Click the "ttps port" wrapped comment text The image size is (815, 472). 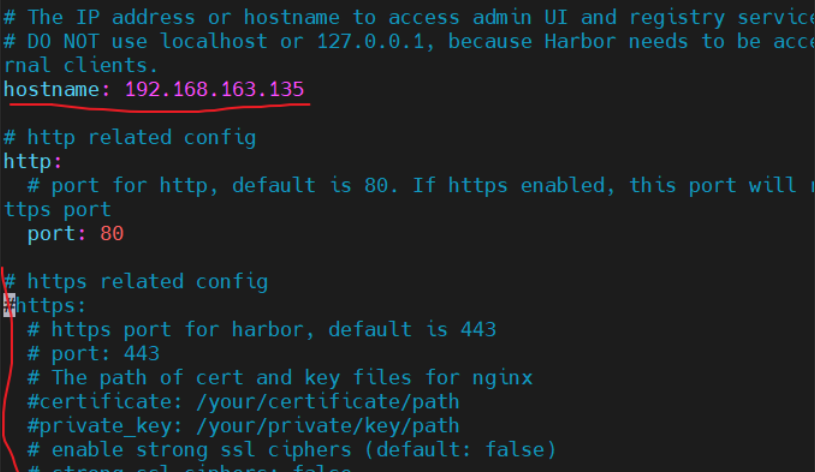coord(57,210)
